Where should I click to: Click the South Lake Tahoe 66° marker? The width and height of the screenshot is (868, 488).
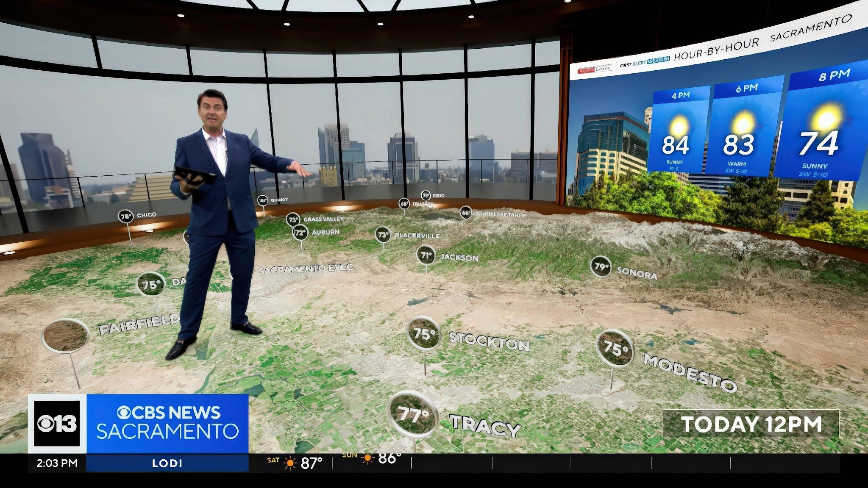(x=466, y=213)
